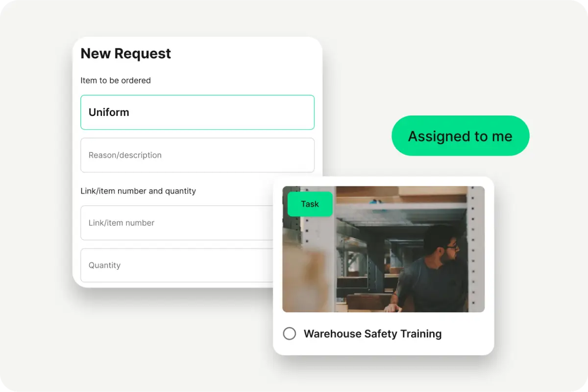The height and width of the screenshot is (392, 588).
Task: Select the Link/item number input
Action: (177, 223)
